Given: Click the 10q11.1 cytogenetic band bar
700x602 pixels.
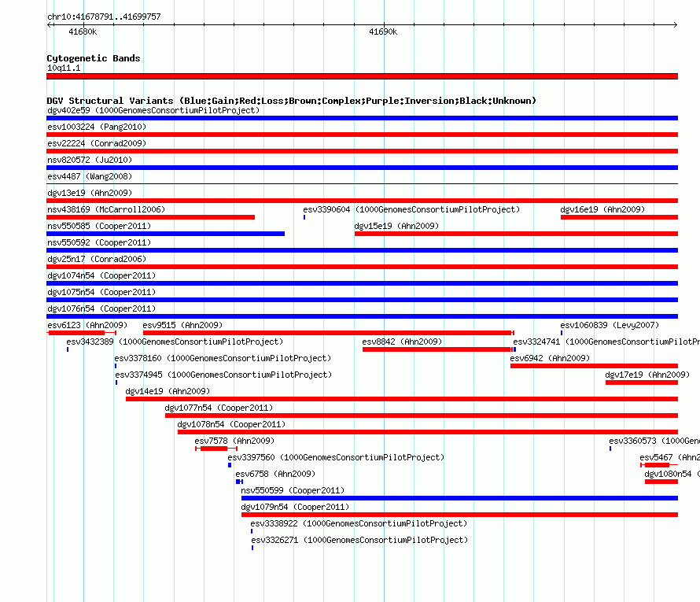Looking at the screenshot, I should pyautogui.click(x=362, y=76).
